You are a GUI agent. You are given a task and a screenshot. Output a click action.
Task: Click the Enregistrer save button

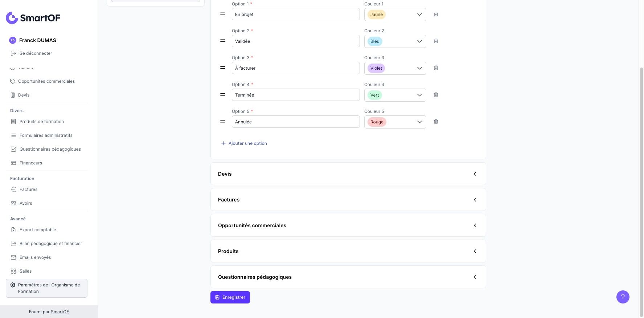click(230, 297)
